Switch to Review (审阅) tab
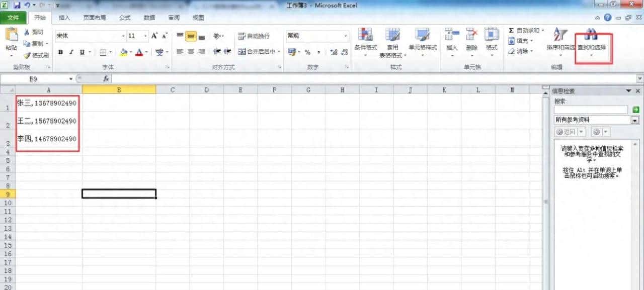This screenshot has height=290, width=644. 174,18
